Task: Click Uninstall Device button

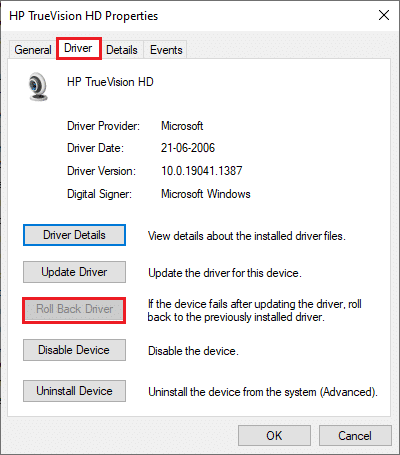Action: pyautogui.click(x=74, y=391)
